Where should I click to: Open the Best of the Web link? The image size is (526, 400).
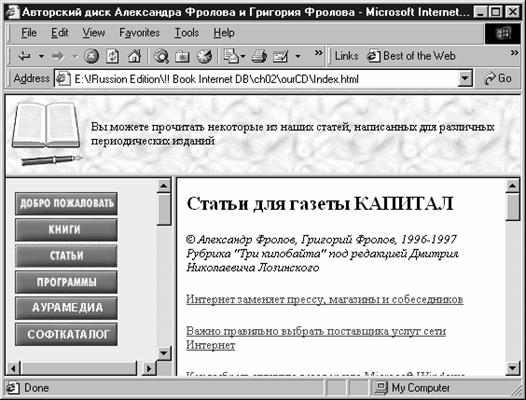tap(411, 56)
